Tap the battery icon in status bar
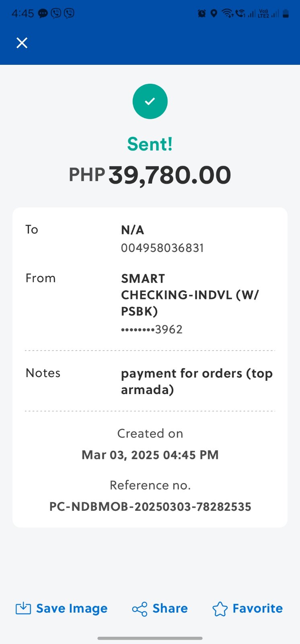This screenshot has height=644, width=300. 286,14
